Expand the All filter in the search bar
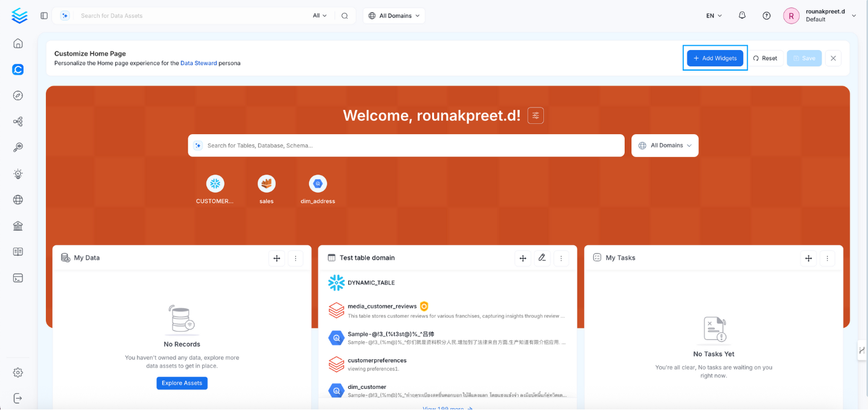The image size is (868, 410). pos(319,15)
